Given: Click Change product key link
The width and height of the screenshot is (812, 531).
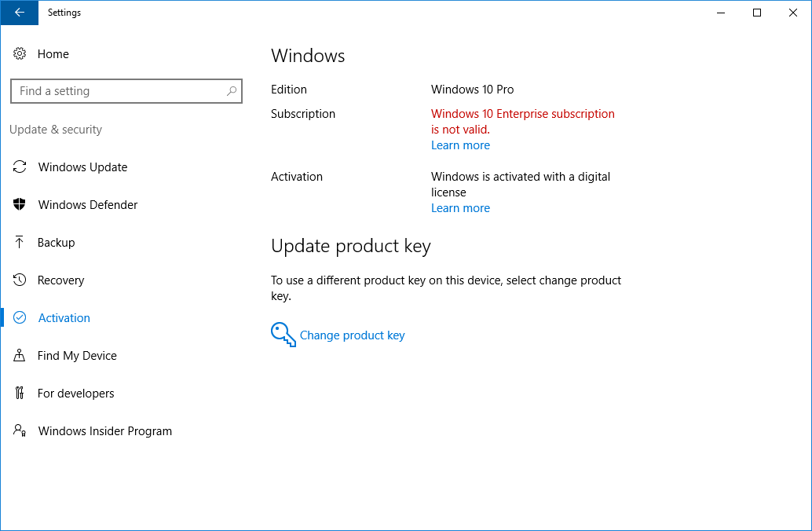Looking at the screenshot, I should point(352,335).
